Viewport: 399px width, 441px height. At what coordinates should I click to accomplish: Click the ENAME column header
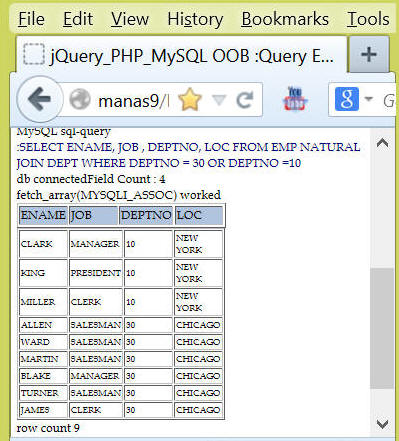[x=43, y=215]
